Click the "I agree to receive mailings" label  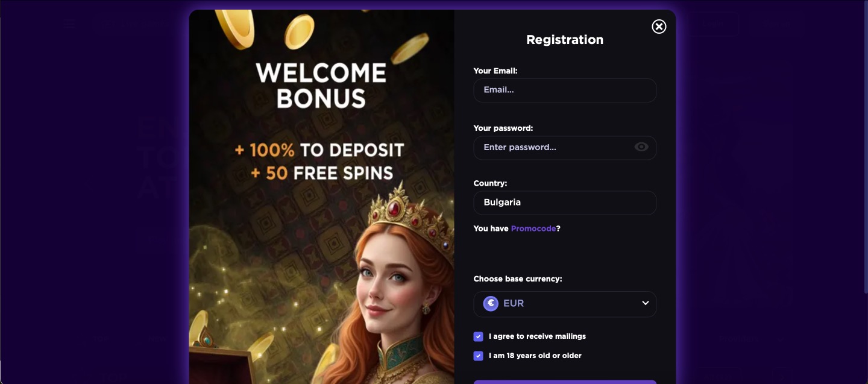(x=537, y=336)
